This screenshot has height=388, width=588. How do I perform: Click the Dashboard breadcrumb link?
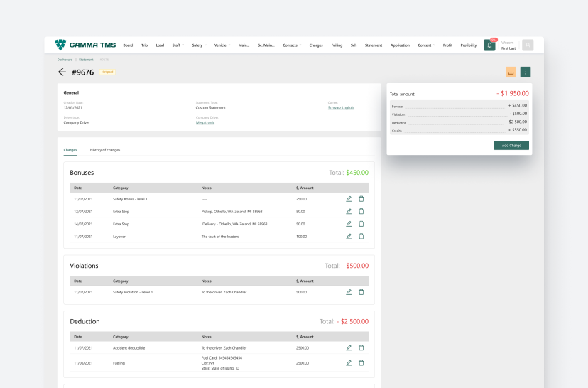click(x=65, y=60)
